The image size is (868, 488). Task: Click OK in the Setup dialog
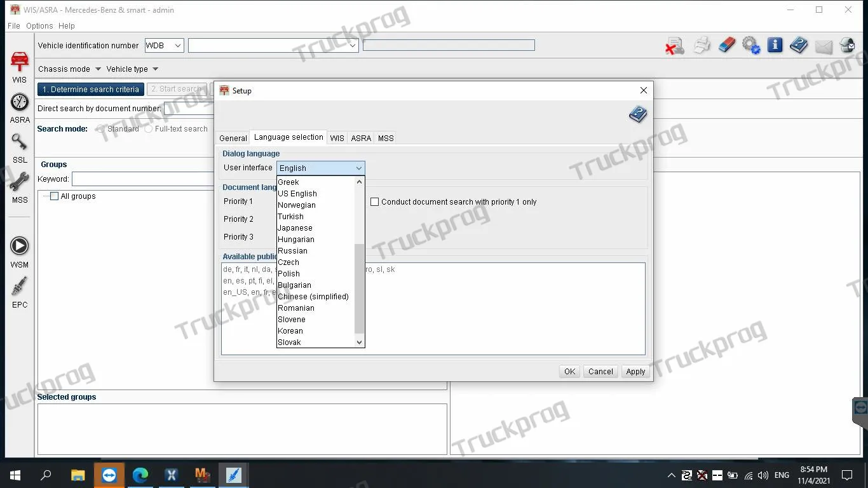pyautogui.click(x=569, y=372)
